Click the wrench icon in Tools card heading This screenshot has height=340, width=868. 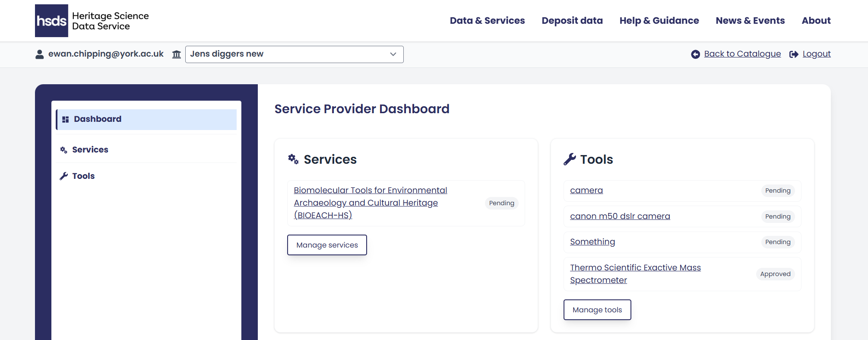point(570,159)
